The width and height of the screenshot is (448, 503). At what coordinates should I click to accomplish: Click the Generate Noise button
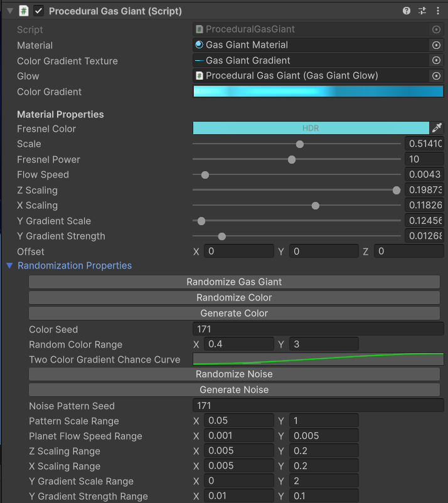[x=234, y=389]
